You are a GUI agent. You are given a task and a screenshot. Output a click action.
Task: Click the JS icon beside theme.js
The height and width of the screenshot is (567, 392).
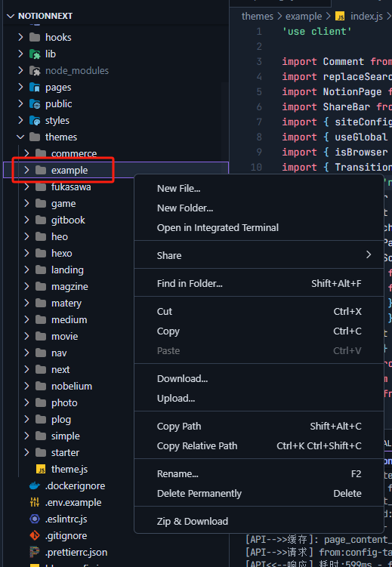41,470
